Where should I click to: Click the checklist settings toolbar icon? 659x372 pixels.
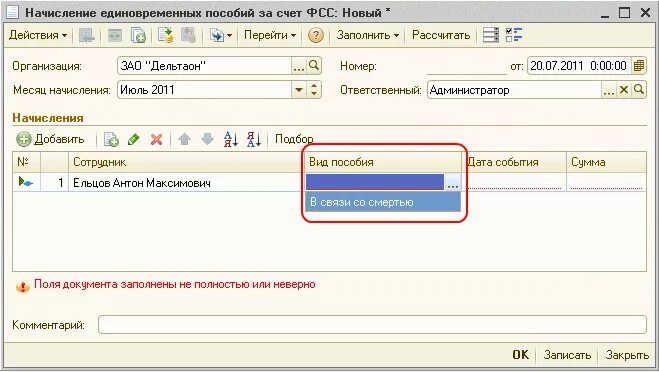(514, 35)
